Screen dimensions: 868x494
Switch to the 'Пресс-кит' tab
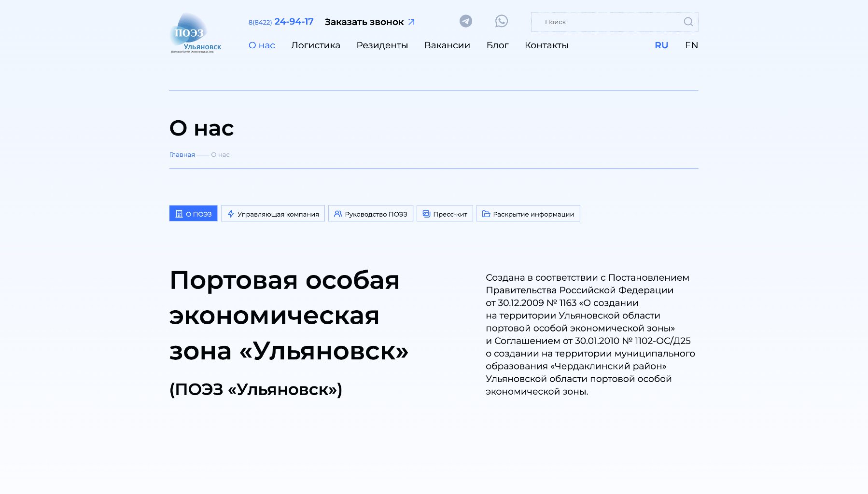coord(445,213)
